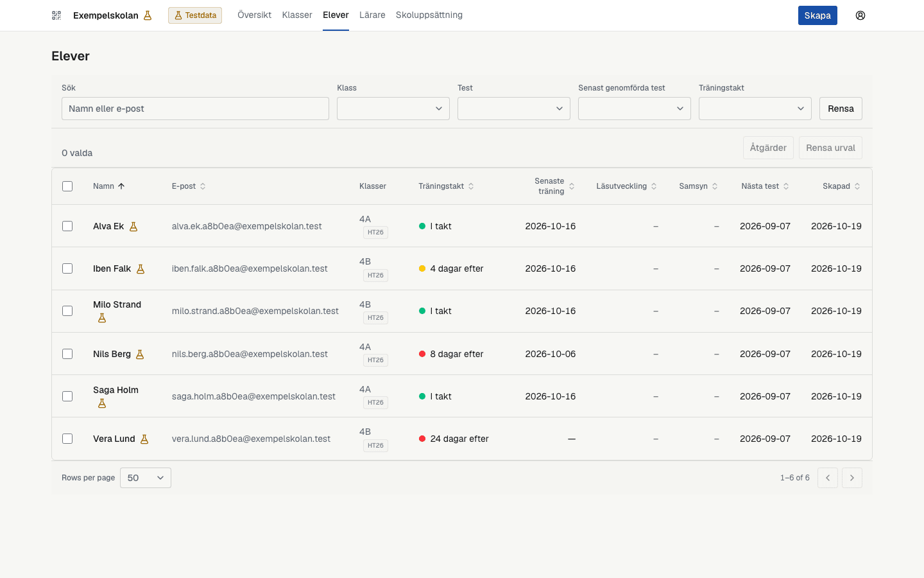Image resolution: width=924 pixels, height=578 pixels.
Task: Click the flask icon under Milo Strand
Action: [102, 318]
